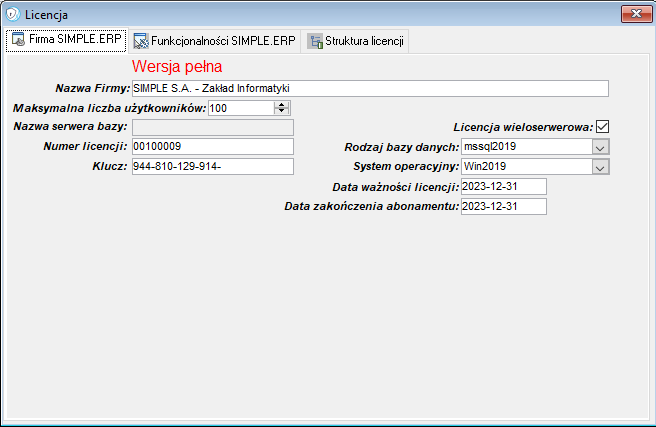Open the Funkcjonalności SIMPLE.ERP tab
This screenshot has width=656, height=427.
(x=214, y=41)
